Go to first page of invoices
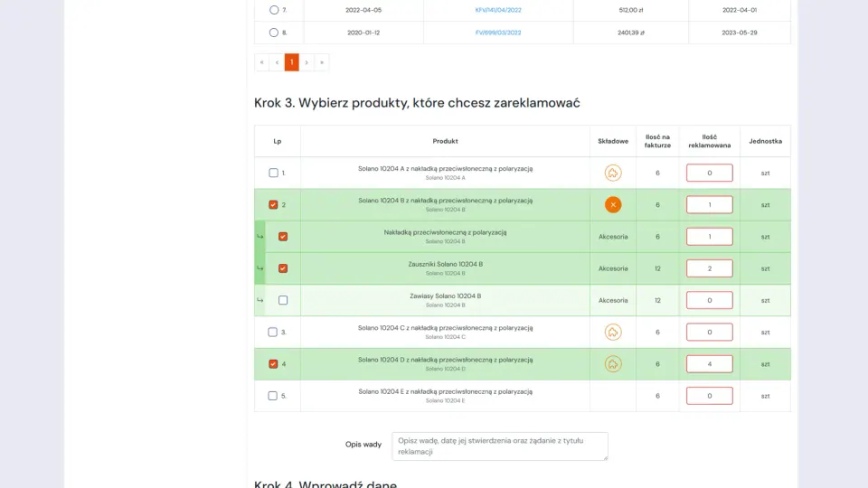Screen dimensions: 868x488 262,62
